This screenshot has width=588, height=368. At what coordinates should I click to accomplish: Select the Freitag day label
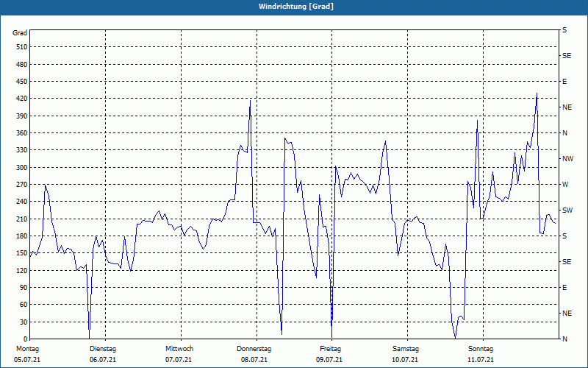(330, 349)
